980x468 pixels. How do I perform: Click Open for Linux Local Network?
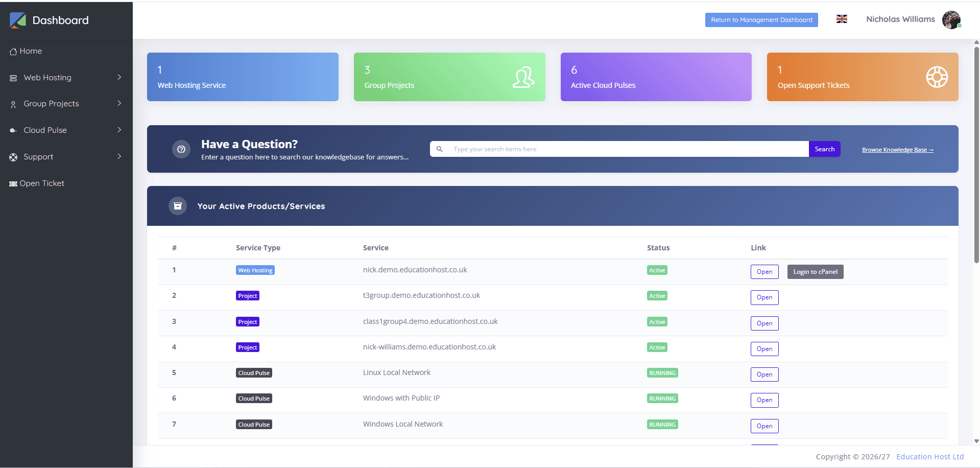point(764,375)
